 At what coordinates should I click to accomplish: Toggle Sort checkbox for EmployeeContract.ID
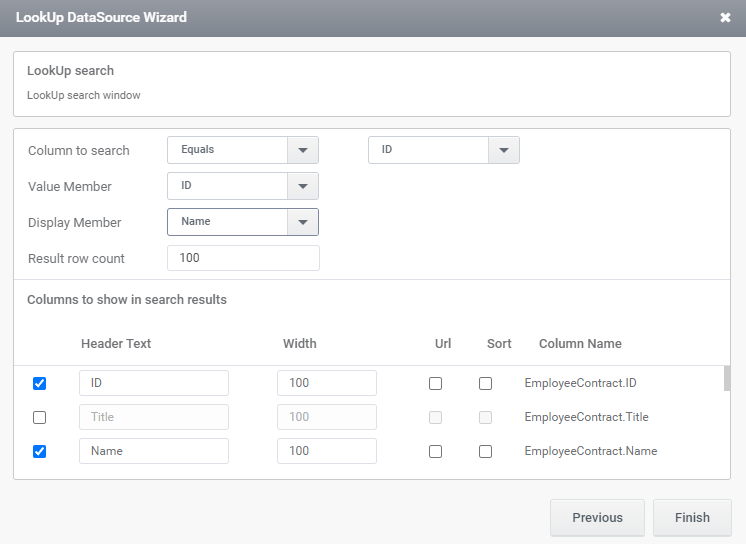pos(485,383)
